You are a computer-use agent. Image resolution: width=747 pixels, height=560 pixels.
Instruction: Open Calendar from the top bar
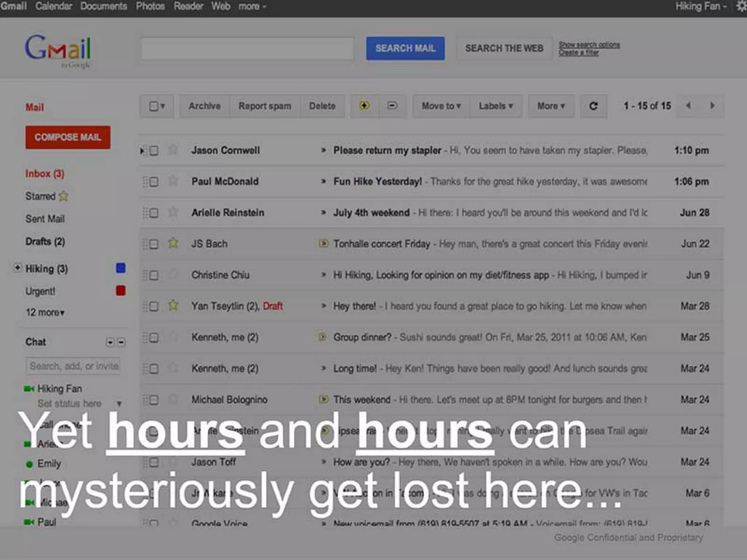tap(54, 6)
